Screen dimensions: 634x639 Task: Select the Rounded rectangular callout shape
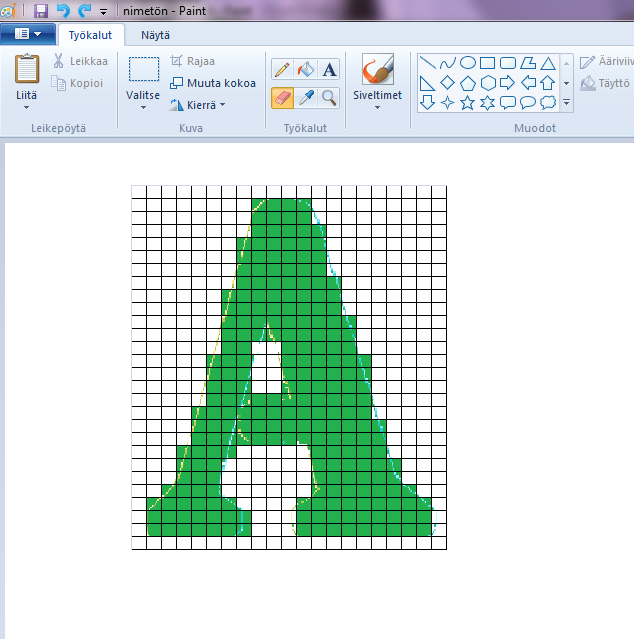click(x=508, y=102)
